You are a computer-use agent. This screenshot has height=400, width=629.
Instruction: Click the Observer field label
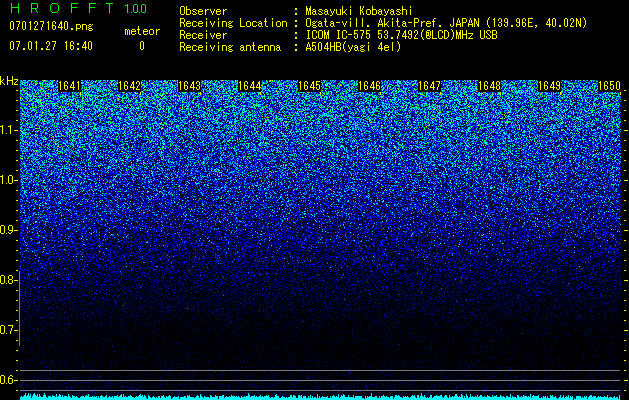pos(203,11)
